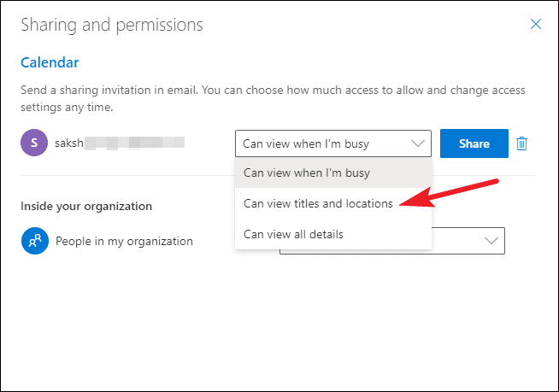Image resolution: width=559 pixels, height=392 pixels.
Task: Choose 'Can view titles and locations' option
Action: click(x=333, y=203)
